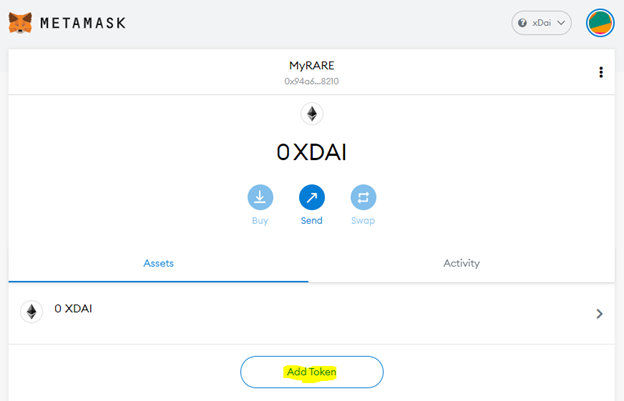This screenshot has width=624, height=401.
Task: Open the xDai network selector dropdown
Action: pos(541,22)
